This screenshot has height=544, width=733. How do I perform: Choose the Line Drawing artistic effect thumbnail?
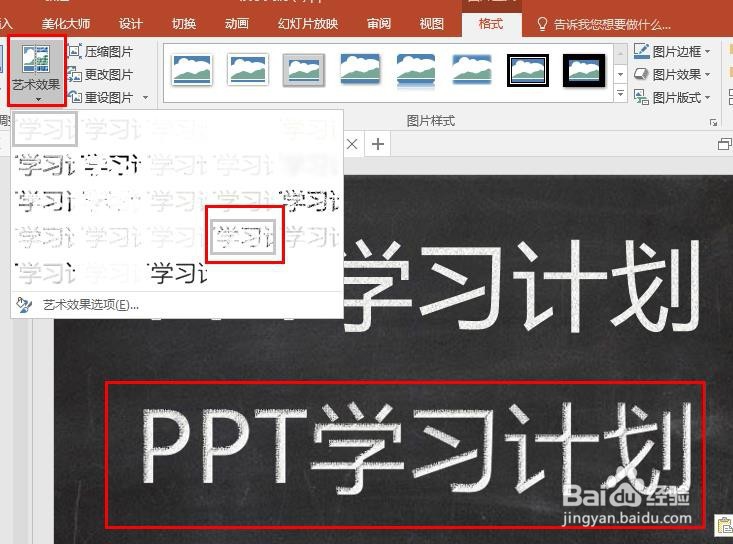click(243, 129)
